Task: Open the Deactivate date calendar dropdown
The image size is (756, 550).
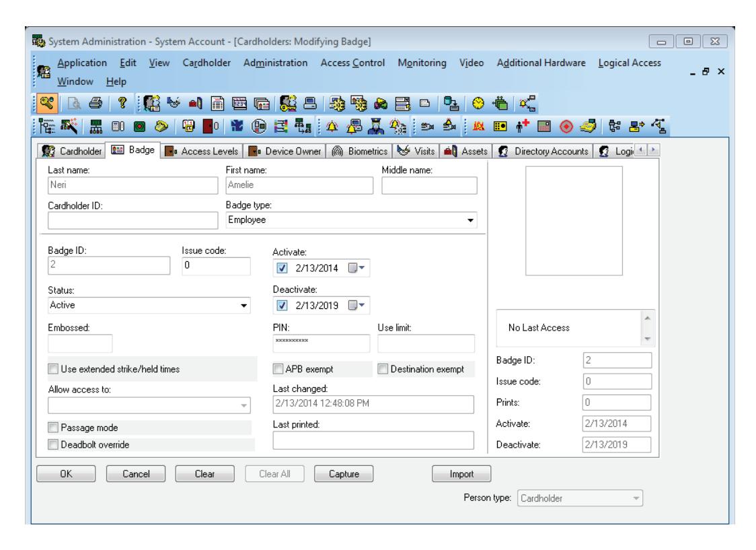Action: click(356, 306)
